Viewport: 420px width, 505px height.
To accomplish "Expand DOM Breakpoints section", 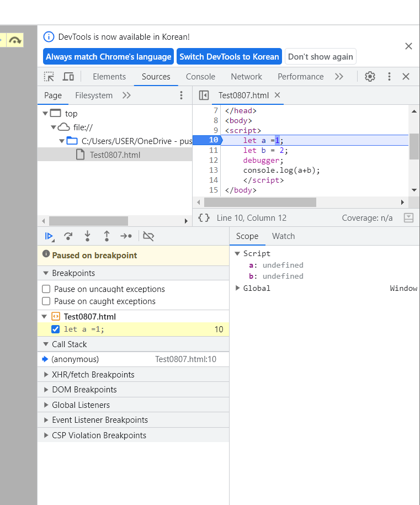I will click(x=46, y=390).
